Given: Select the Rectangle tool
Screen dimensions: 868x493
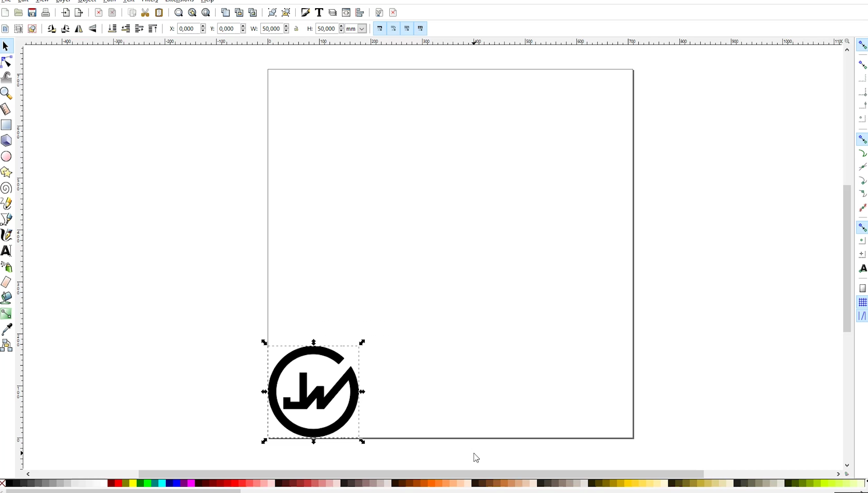Looking at the screenshot, I should 6,125.
